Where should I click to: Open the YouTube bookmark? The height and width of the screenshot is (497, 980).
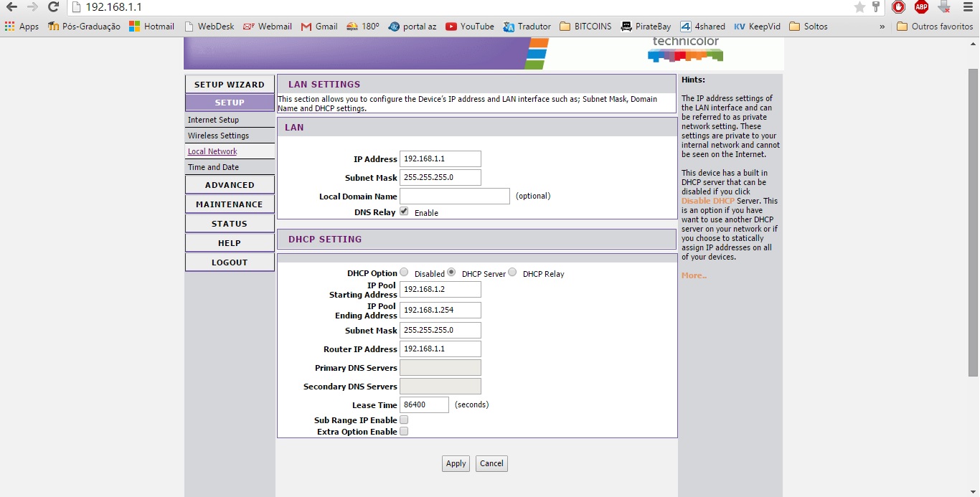pos(470,27)
